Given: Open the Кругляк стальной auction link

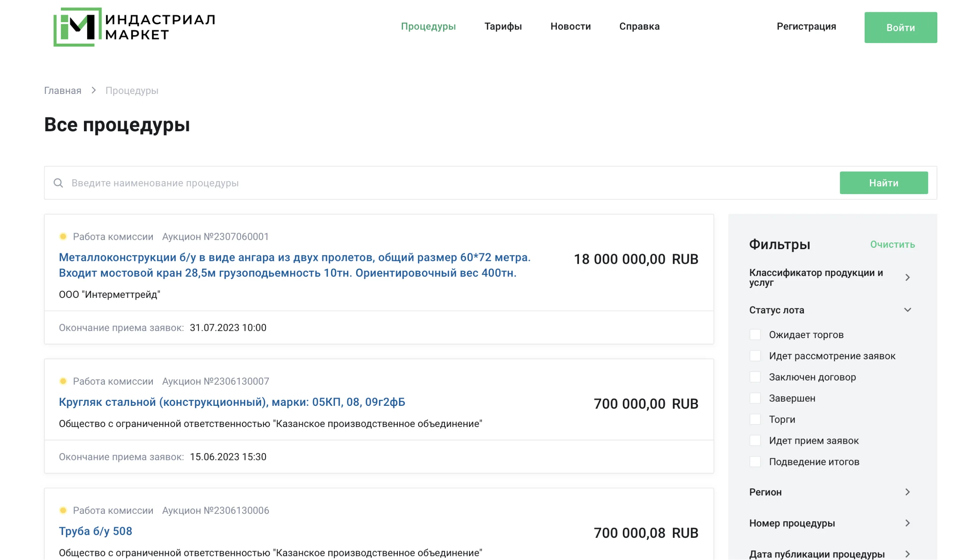Looking at the screenshot, I should pyautogui.click(x=232, y=402).
